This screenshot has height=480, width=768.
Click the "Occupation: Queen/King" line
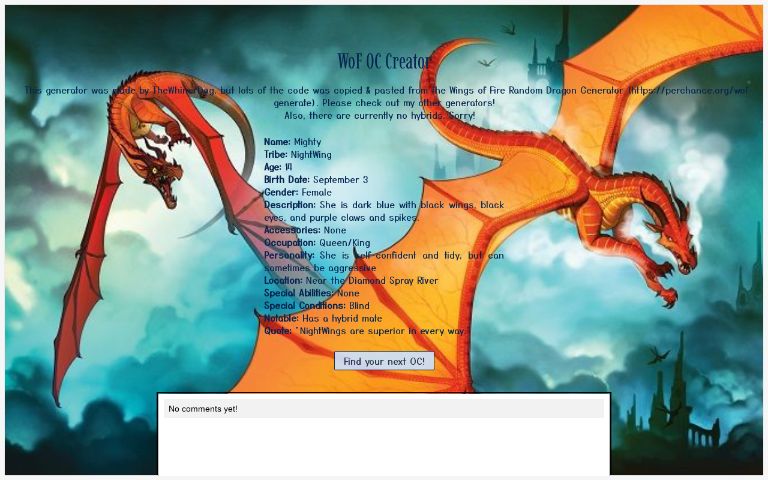[x=317, y=243]
